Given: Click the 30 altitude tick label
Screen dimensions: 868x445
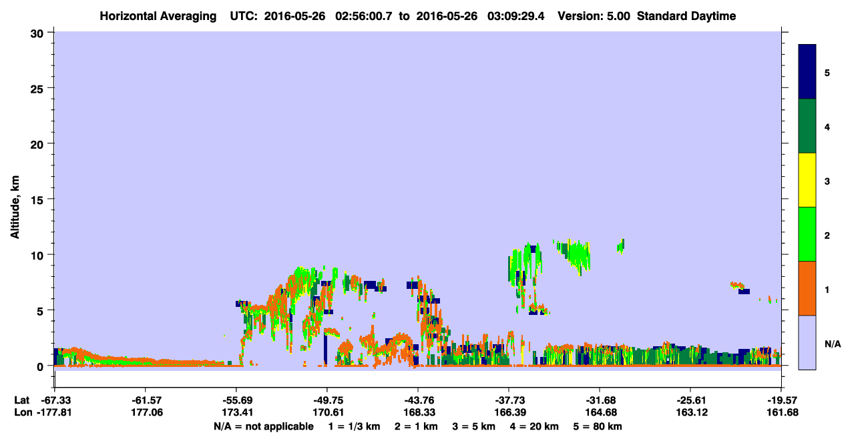Looking at the screenshot, I should [38, 33].
